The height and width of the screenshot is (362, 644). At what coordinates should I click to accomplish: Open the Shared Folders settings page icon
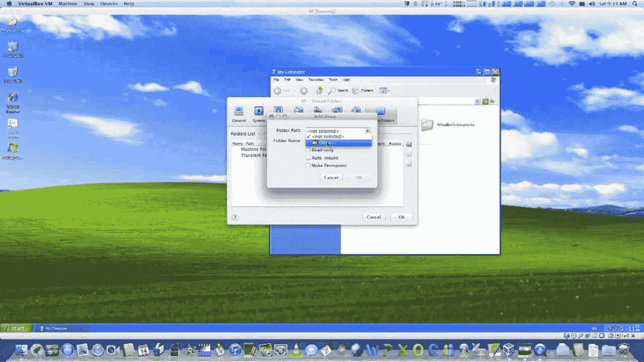coord(380,110)
